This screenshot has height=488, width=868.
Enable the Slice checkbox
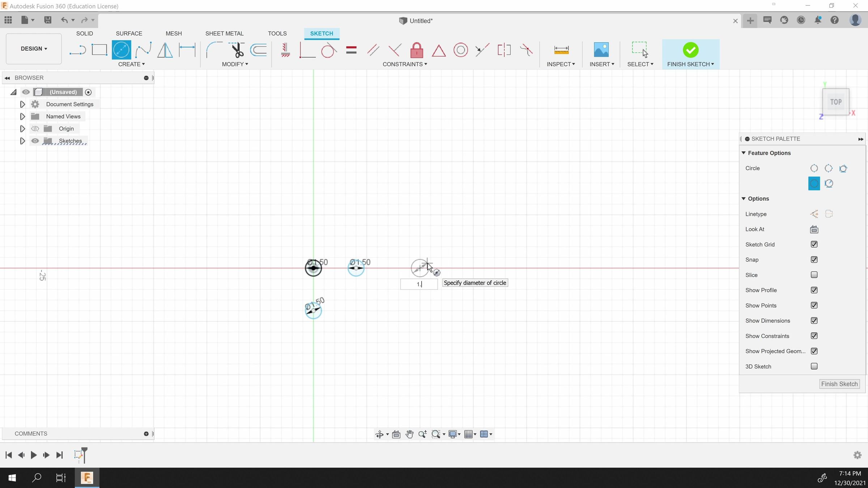[x=814, y=275]
